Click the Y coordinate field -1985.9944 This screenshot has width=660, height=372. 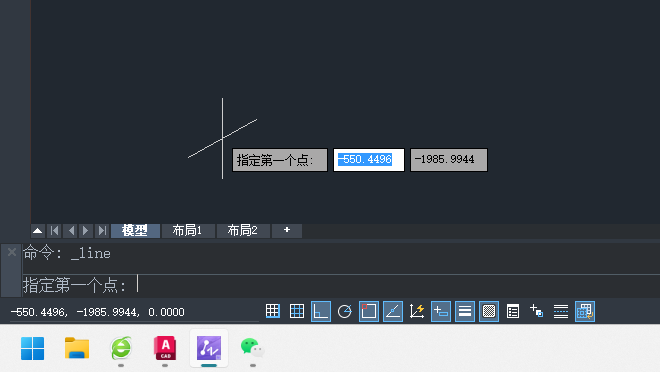point(449,160)
